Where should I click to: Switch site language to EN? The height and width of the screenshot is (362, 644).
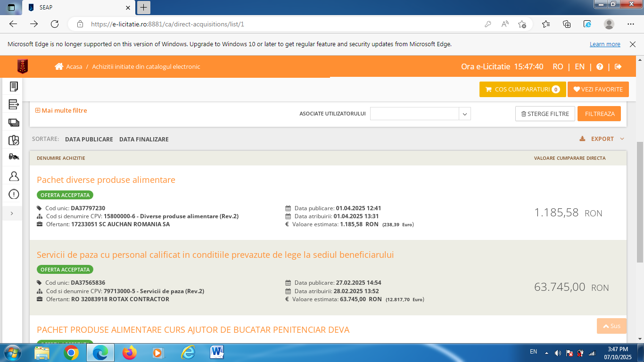(x=579, y=67)
